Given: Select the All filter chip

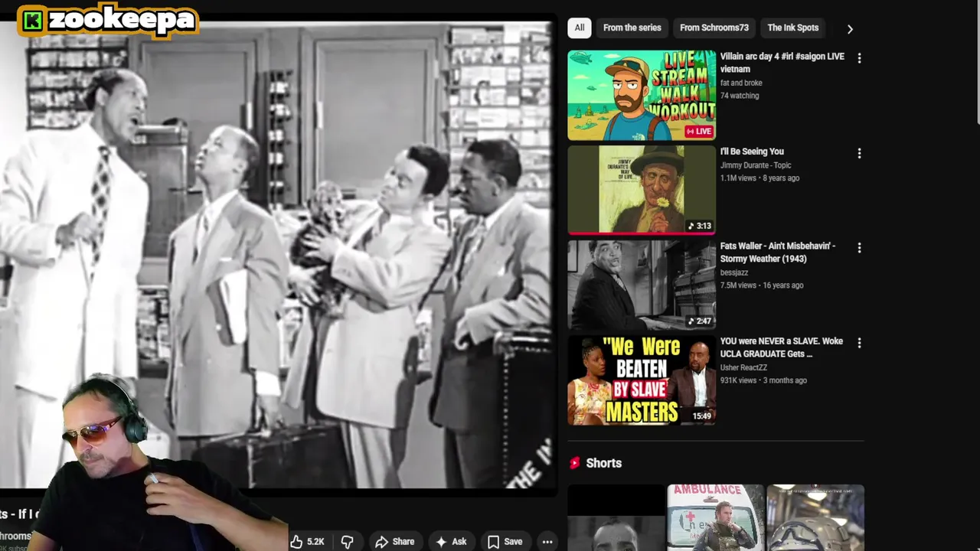Looking at the screenshot, I should coord(580,28).
